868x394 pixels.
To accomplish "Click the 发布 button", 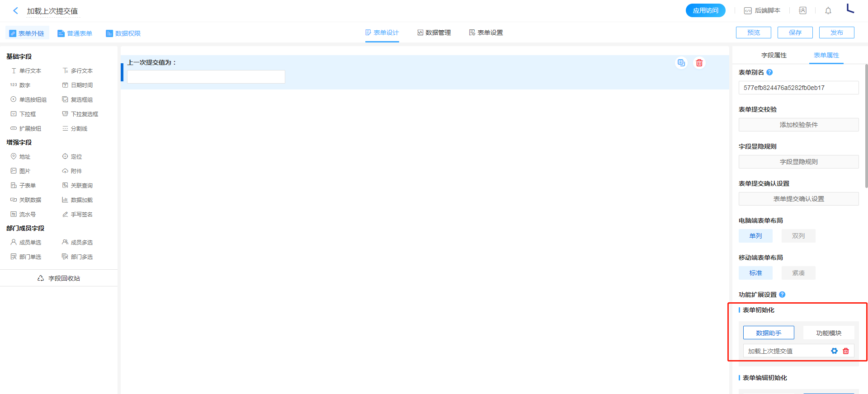I will pos(836,33).
